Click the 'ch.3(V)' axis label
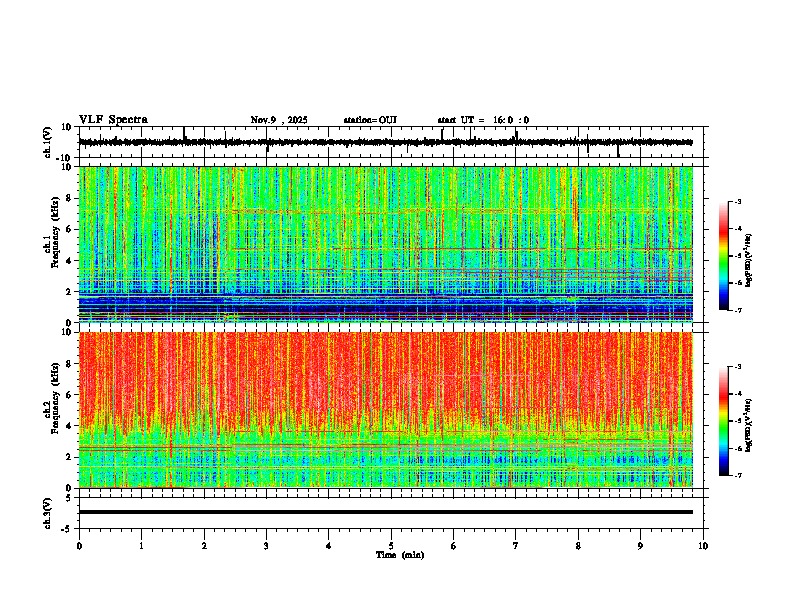 (x=48, y=513)
